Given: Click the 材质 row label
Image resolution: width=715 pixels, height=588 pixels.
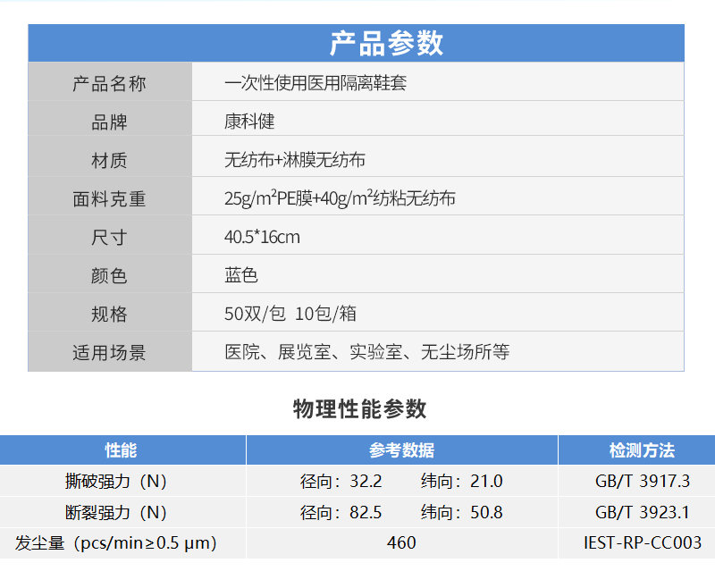Looking at the screenshot, I should [x=109, y=160].
